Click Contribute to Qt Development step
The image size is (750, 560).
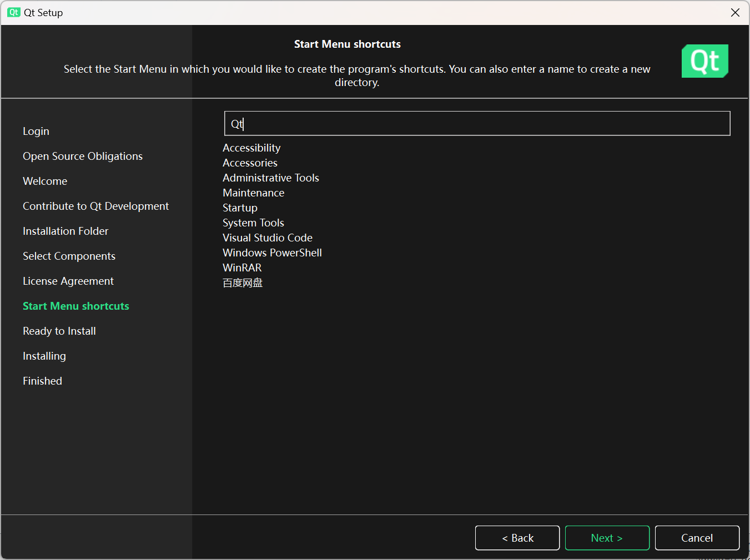coord(95,206)
